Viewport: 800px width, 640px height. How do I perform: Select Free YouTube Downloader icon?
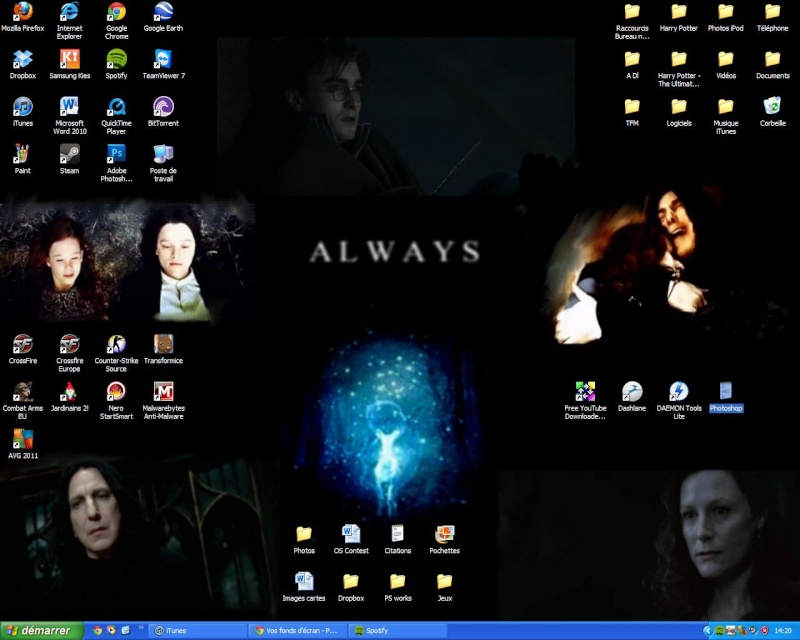tap(585, 401)
